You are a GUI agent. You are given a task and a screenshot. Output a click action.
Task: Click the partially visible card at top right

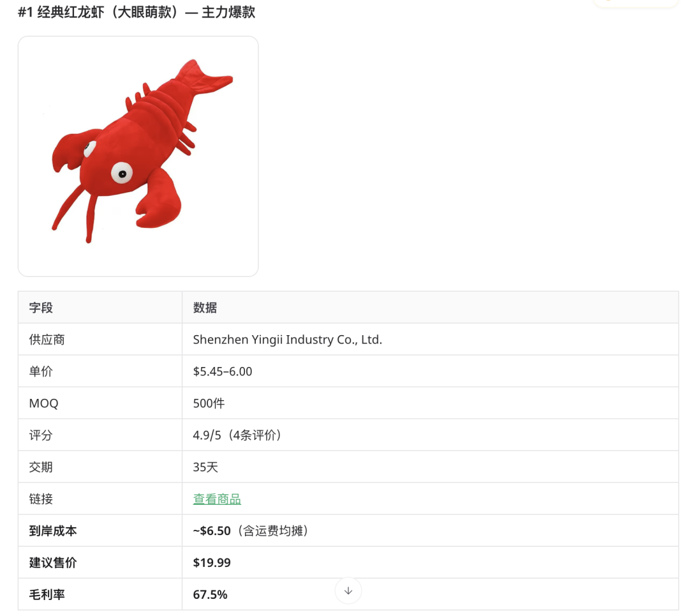point(636,3)
